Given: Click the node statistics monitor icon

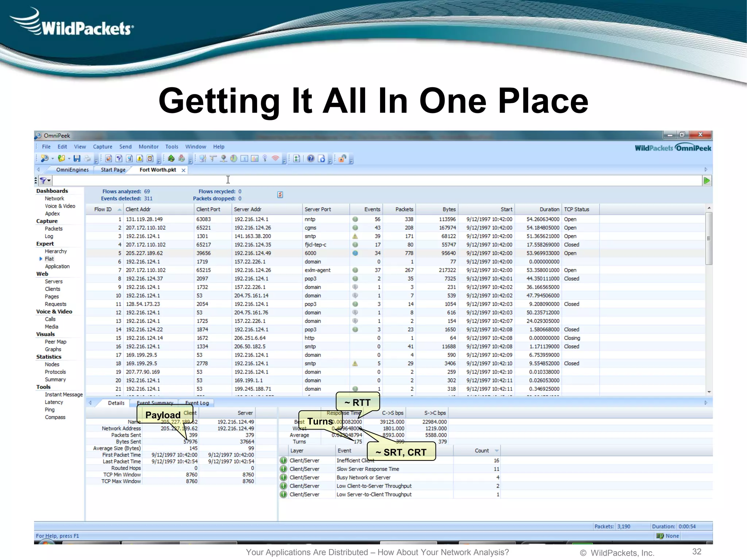Looking at the screenshot, I should pyautogui.click(x=203, y=158).
